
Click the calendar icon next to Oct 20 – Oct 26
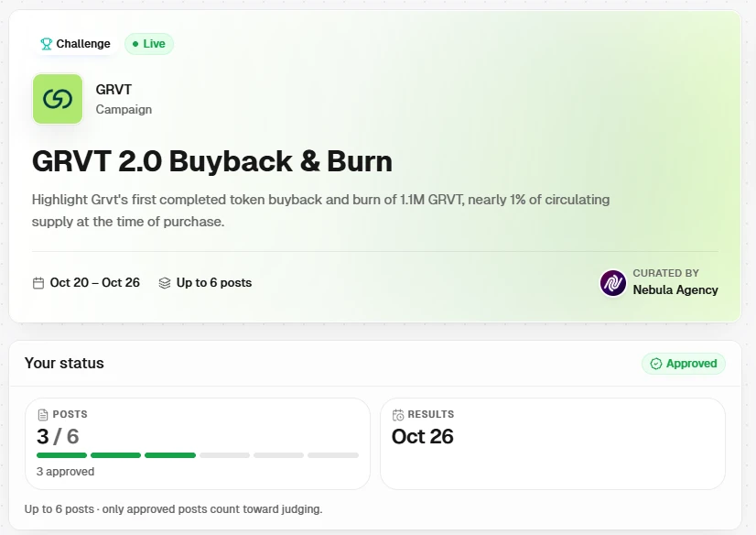pos(38,283)
